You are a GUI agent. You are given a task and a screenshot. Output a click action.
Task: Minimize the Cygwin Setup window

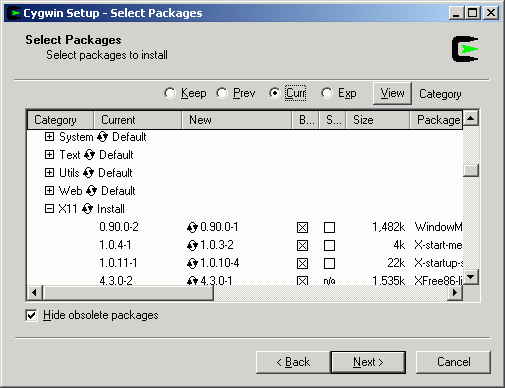point(457,13)
